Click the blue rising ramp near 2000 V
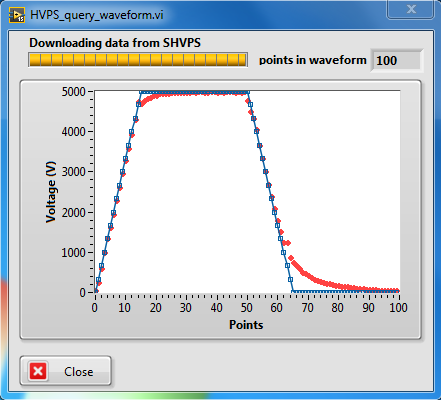Viewport: 441px width, 400px height. pyautogui.click(x=113, y=213)
